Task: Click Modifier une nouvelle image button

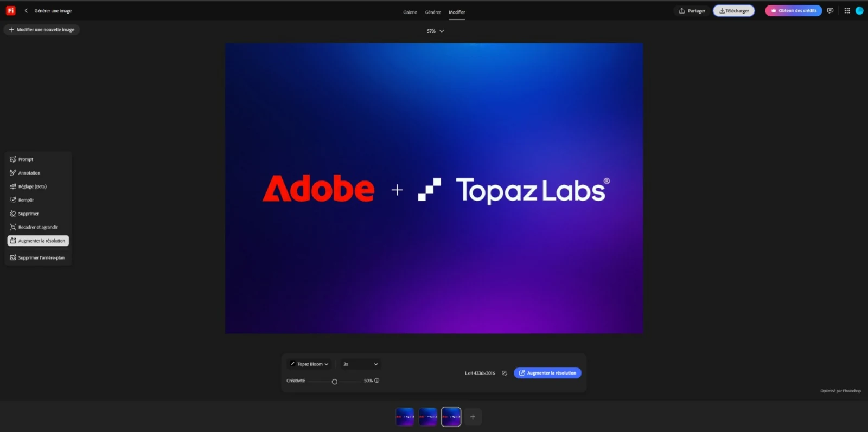Action: pos(42,30)
